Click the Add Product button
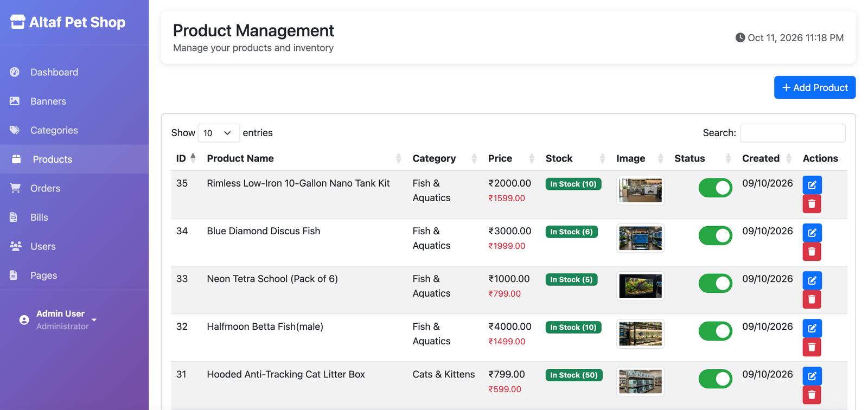The width and height of the screenshot is (868, 410). point(815,87)
